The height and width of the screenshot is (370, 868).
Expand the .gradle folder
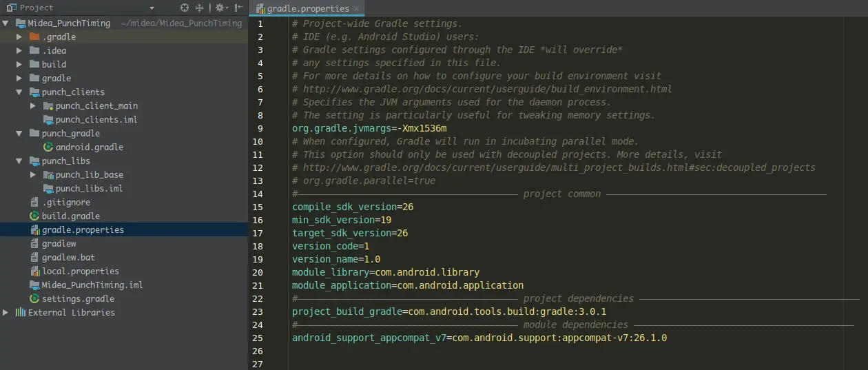[x=19, y=37]
